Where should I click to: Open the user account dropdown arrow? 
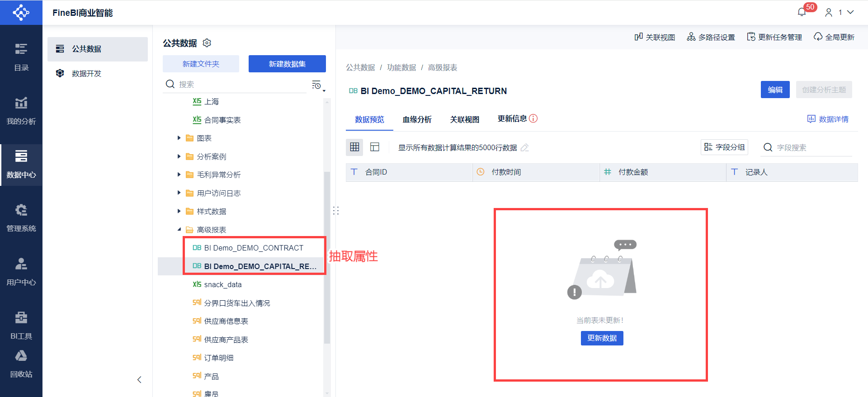coord(850,12)
